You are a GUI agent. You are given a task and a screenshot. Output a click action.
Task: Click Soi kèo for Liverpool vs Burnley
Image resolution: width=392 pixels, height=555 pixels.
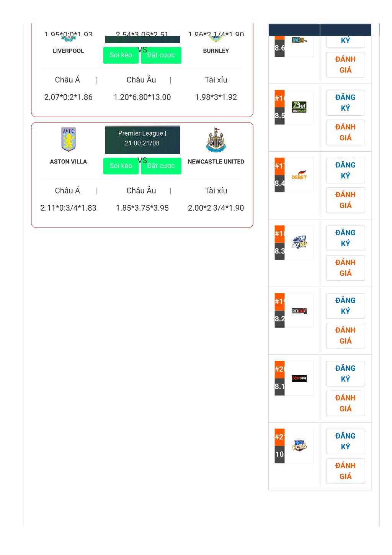pyautogui.click(x=121, y=55)
